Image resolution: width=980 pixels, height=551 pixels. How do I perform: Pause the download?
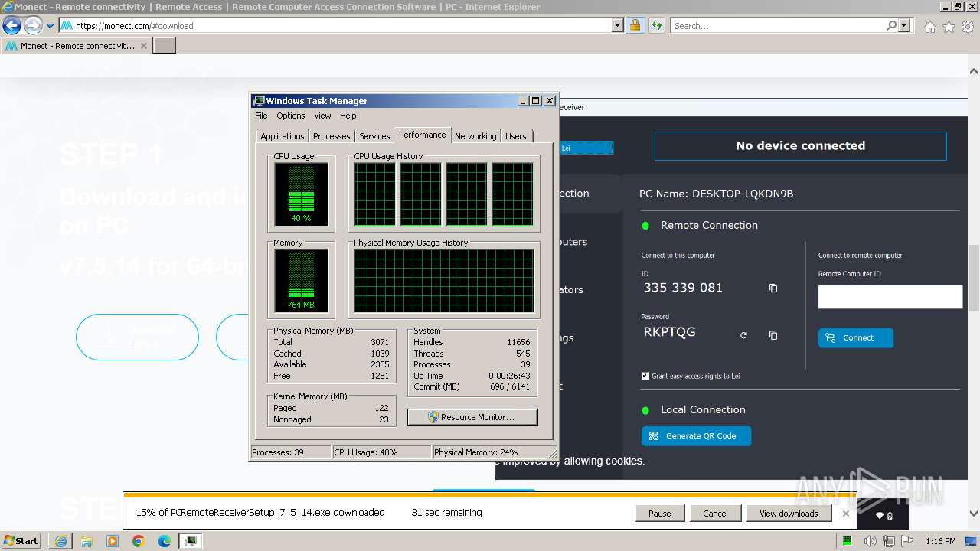(x=659, y=514)
